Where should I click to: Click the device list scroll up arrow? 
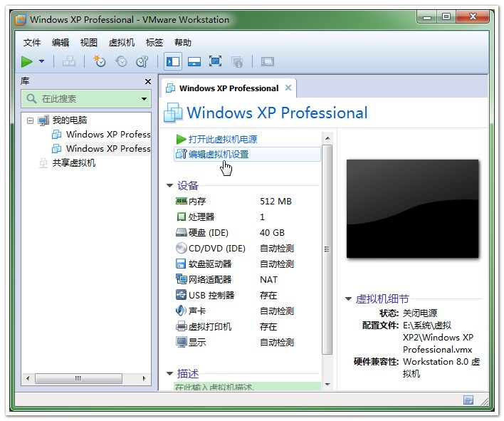point(327,138)
